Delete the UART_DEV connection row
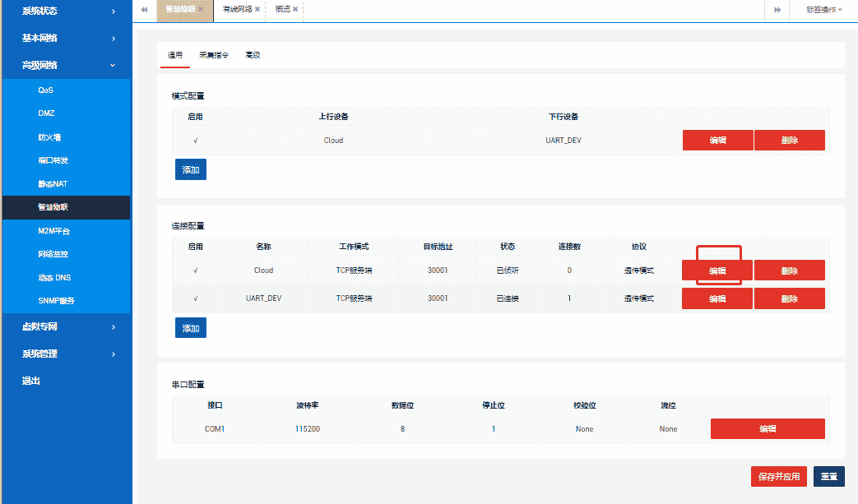 (789, 298)
